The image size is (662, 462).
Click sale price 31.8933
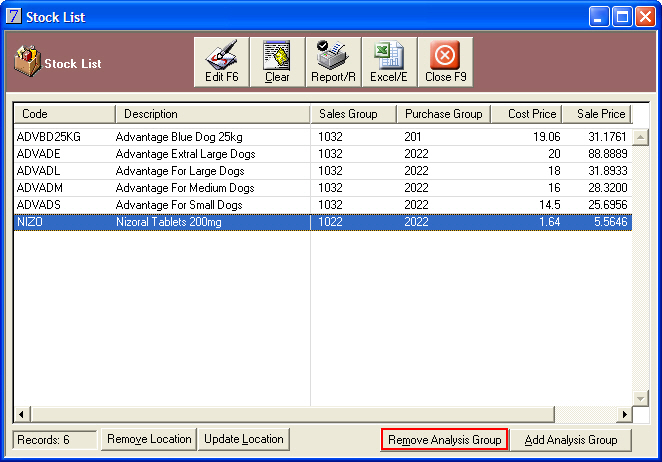coord(608,171)
